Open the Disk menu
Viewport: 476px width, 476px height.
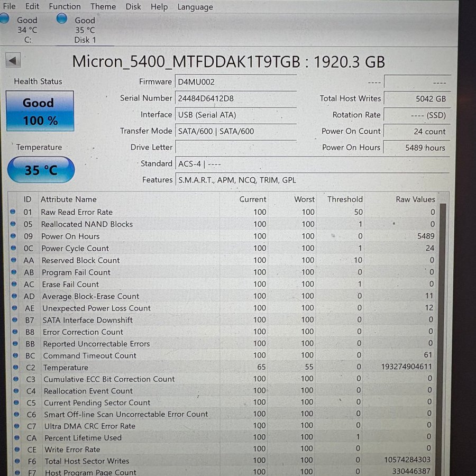[x=133, y=6]
